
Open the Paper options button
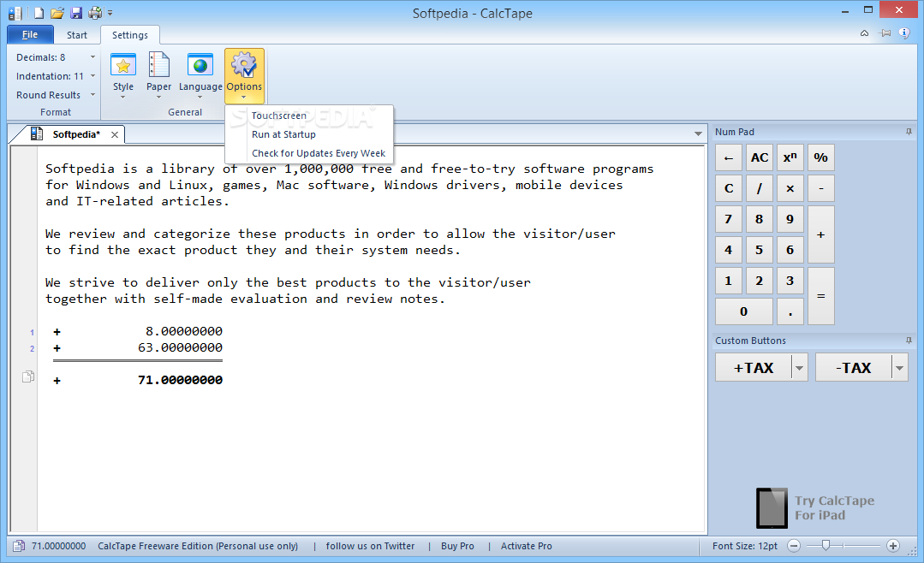159,74
